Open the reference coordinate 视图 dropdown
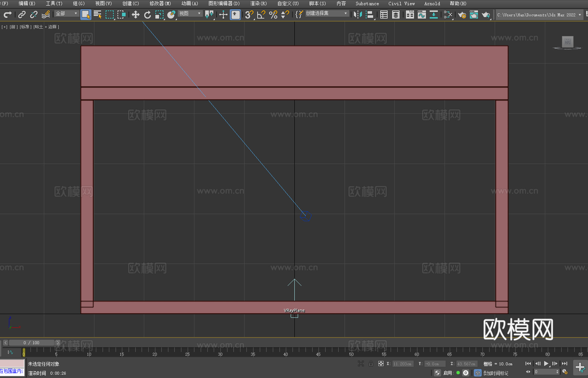Screen dimensions: 588x378 pos(190,13)
